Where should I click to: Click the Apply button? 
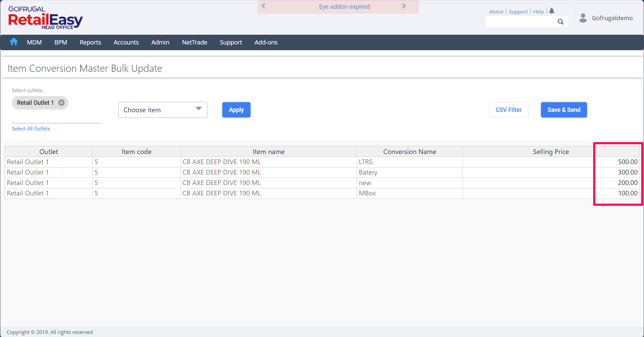236,110
